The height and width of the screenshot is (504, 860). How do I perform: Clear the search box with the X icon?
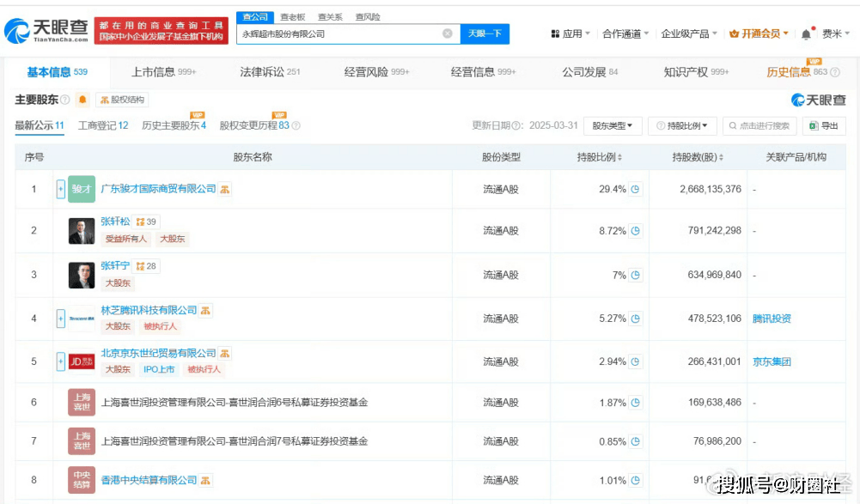(448, 33)
